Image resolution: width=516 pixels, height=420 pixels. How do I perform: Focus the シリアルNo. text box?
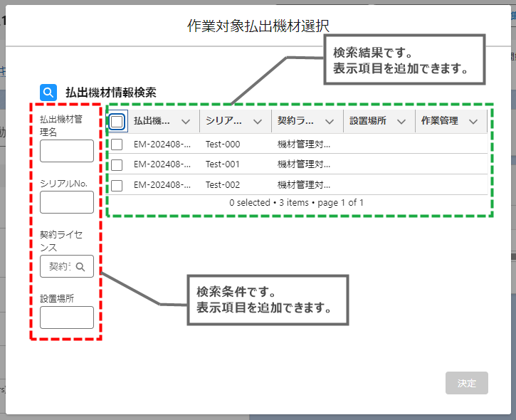67,202
